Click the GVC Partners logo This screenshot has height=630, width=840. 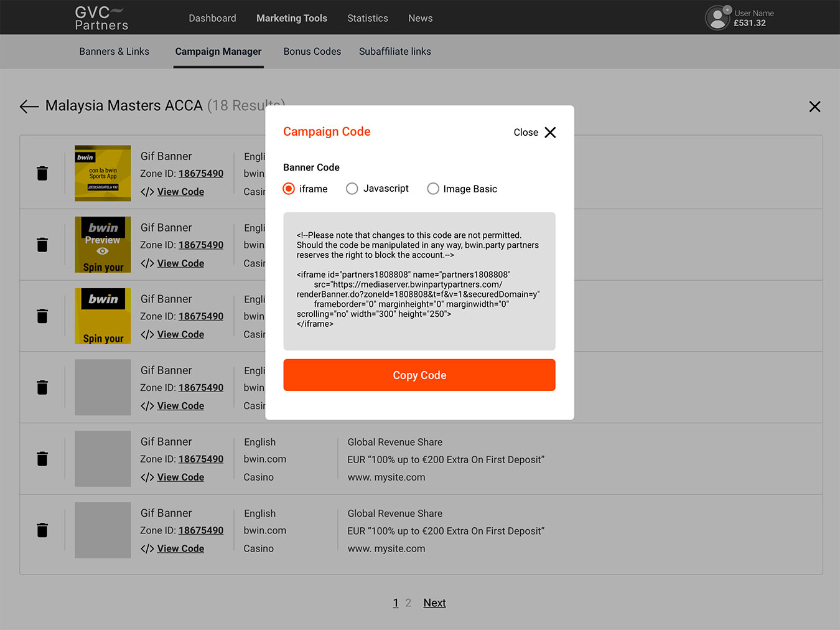[101, 18]
